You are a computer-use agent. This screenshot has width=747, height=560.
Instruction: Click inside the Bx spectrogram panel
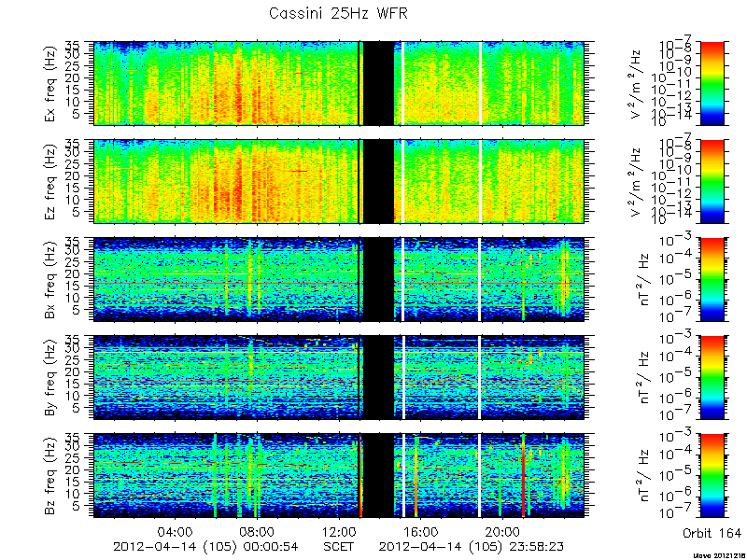339,279
